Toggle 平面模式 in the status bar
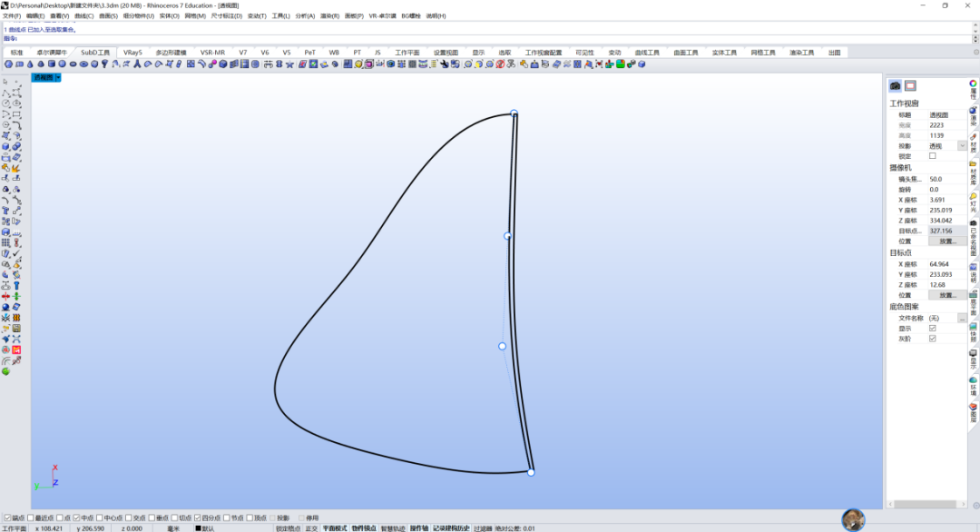This screenshot has width=980, height=532. click(334, 528)
